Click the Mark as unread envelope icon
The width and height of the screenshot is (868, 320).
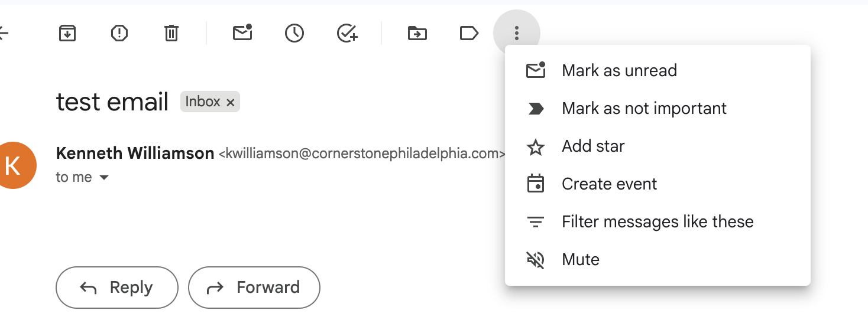(x=242, y=34)
